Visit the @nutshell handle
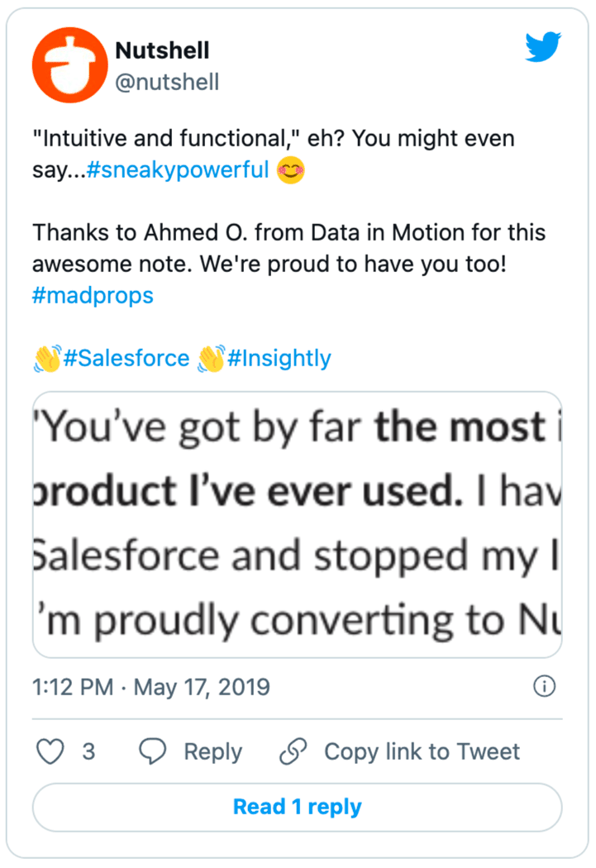Screen dimensions: 596x868 (x=167, y=82)
